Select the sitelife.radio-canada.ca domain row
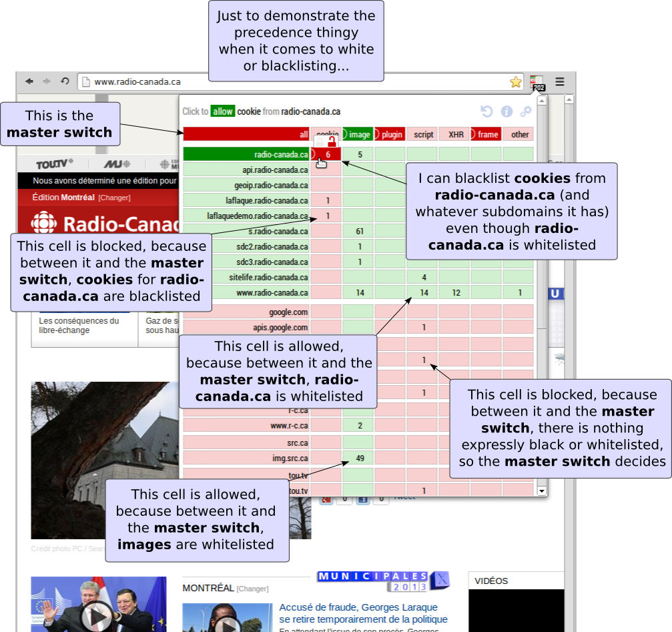Screen dimensions: 672x632 coord(260,277)
